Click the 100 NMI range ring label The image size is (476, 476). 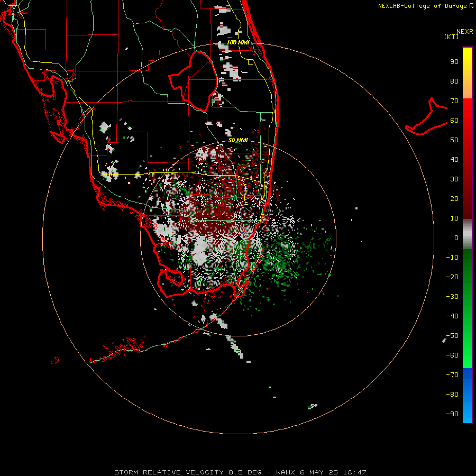point(239,42)
